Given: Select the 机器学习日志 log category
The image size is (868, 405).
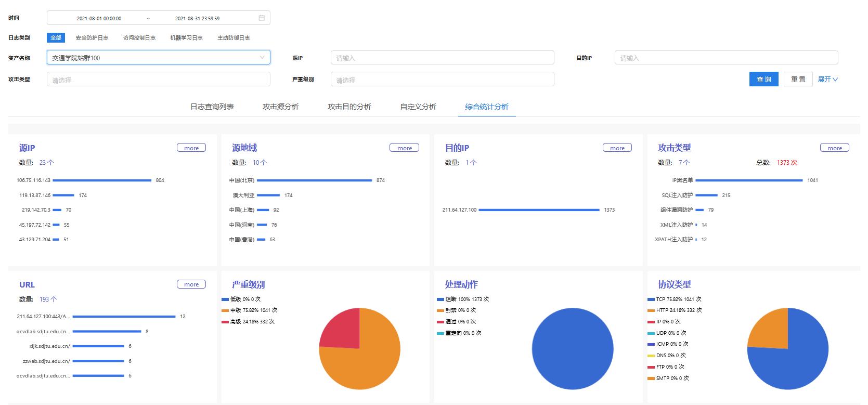Looking at the screenshot, I should pyautogui.click(x=186, y=37).
